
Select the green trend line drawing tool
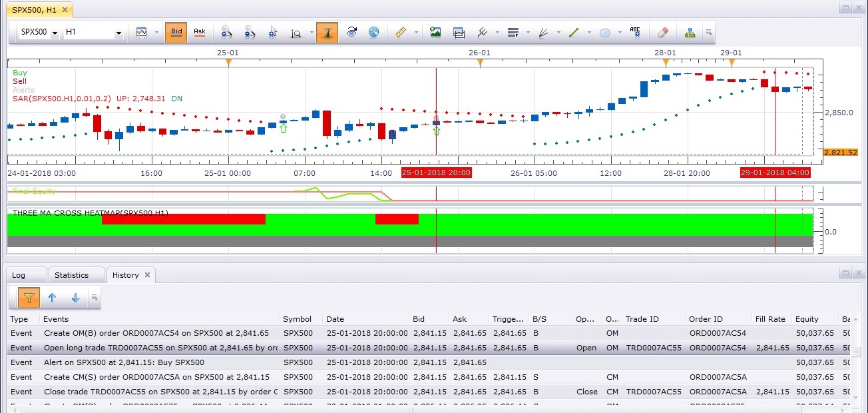[574, 32]
